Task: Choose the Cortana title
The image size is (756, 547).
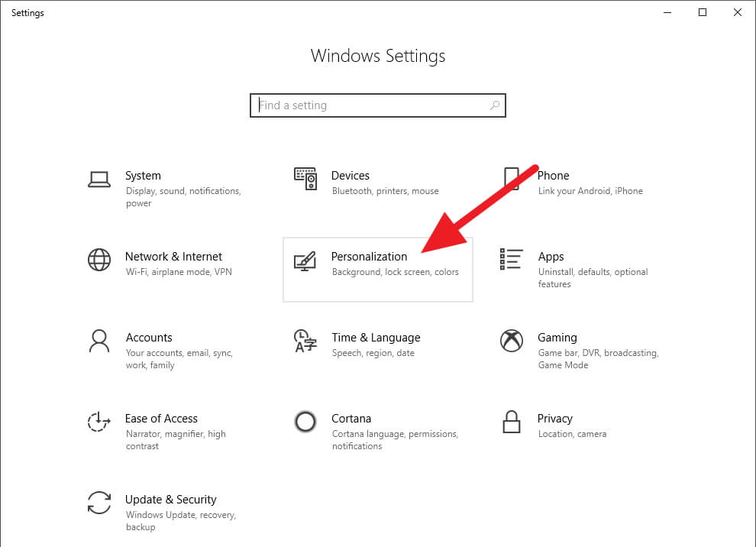Action: (x=351, y=419)
